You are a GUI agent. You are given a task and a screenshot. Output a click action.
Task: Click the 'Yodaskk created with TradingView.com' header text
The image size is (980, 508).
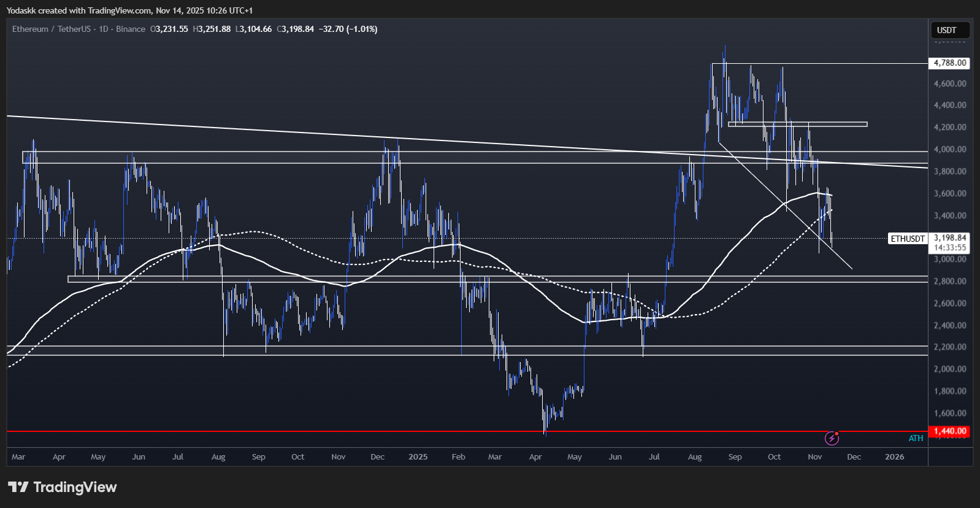[x=78, y=10]
